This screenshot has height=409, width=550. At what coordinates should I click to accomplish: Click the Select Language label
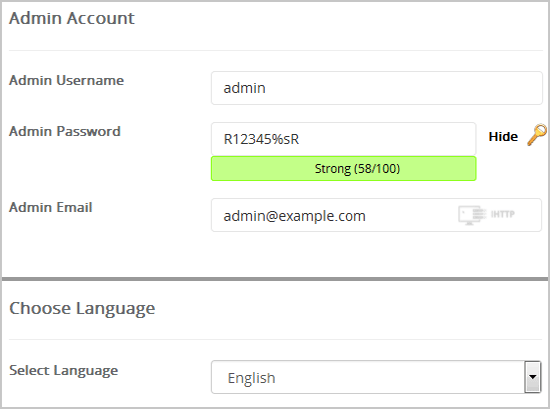coord(63,371)
